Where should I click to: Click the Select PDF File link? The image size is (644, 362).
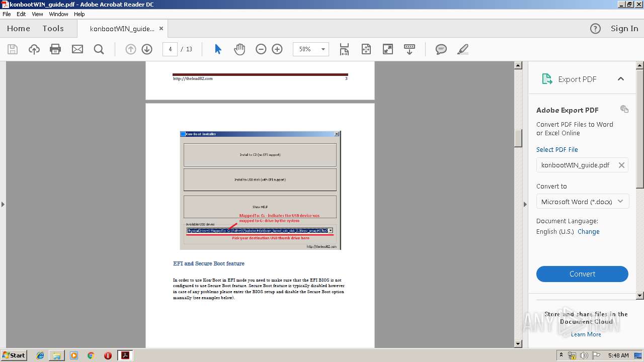(557, 149)
